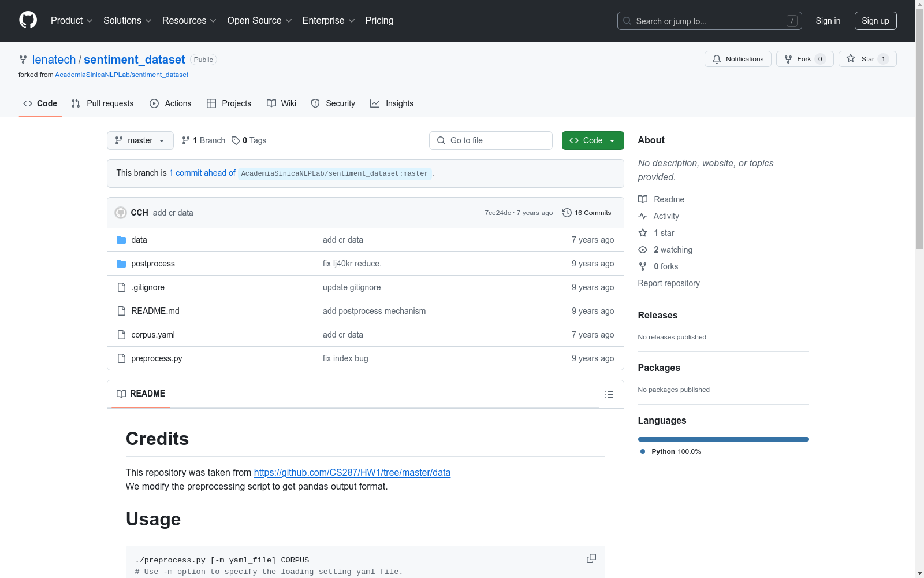Open the Code repository tab

(x=40, y=103)
